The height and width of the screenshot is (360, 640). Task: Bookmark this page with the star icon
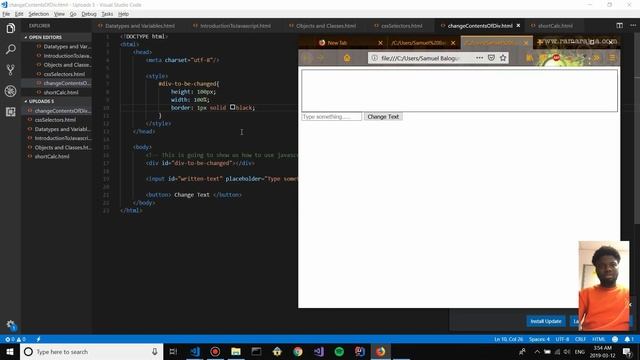pyautogui.click(x=503, y=58)
